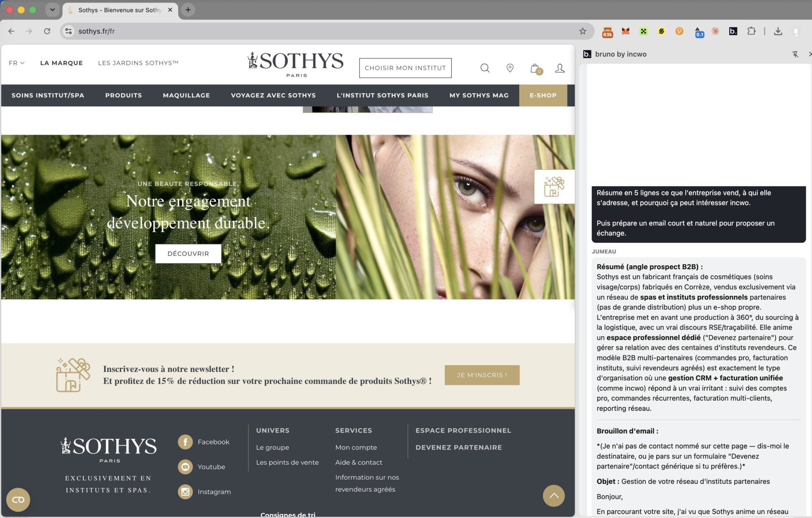Close the Sothys browser tab
The image size is (812, 518).
coord(170,10)
